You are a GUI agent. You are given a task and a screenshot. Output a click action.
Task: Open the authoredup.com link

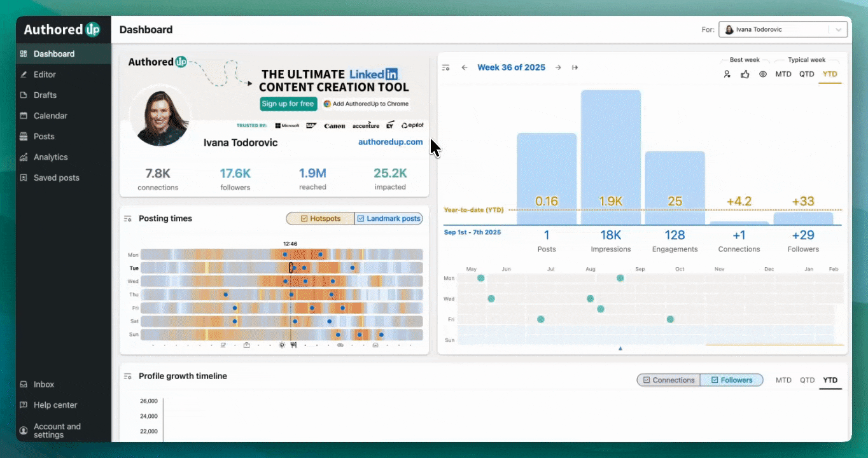[x=390, y=142]
